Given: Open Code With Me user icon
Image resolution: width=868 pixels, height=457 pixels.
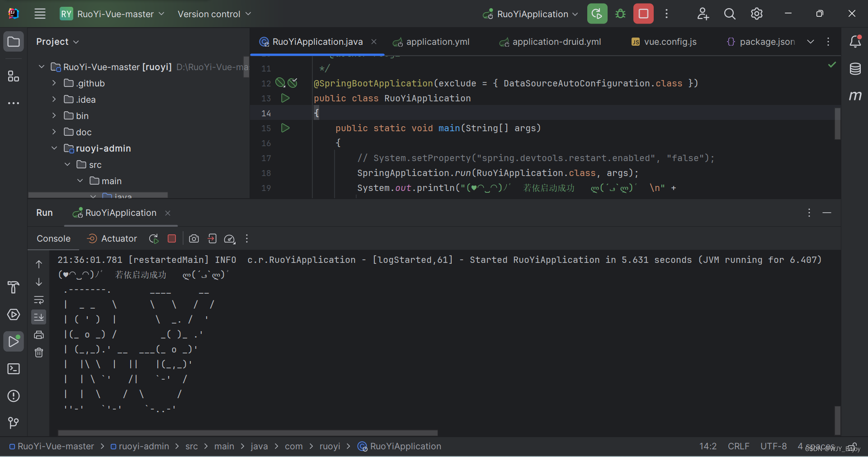Looking at the screenshot, I should [703, 14].
